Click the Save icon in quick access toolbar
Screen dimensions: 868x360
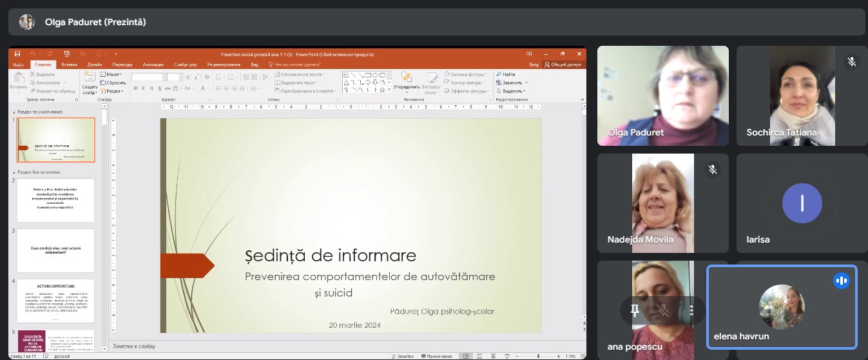click(x=17, y=54)
